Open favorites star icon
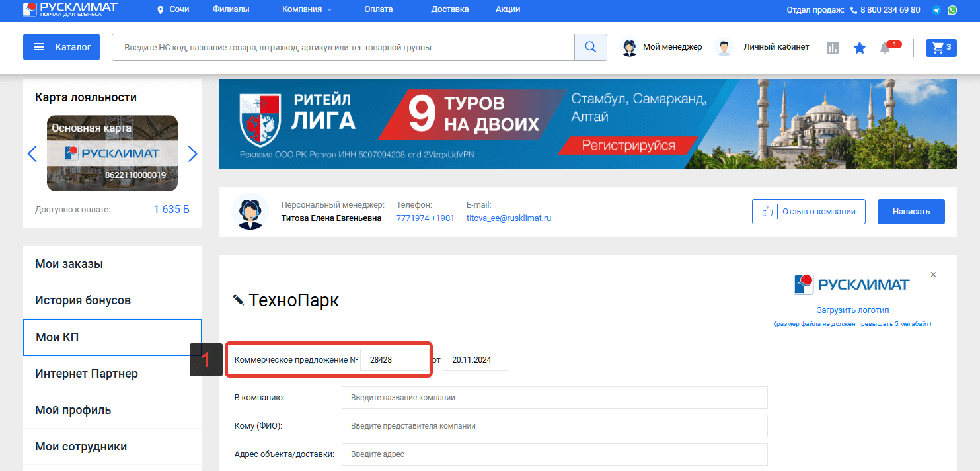Screen dimensions: 980x471 click(859, 48)
